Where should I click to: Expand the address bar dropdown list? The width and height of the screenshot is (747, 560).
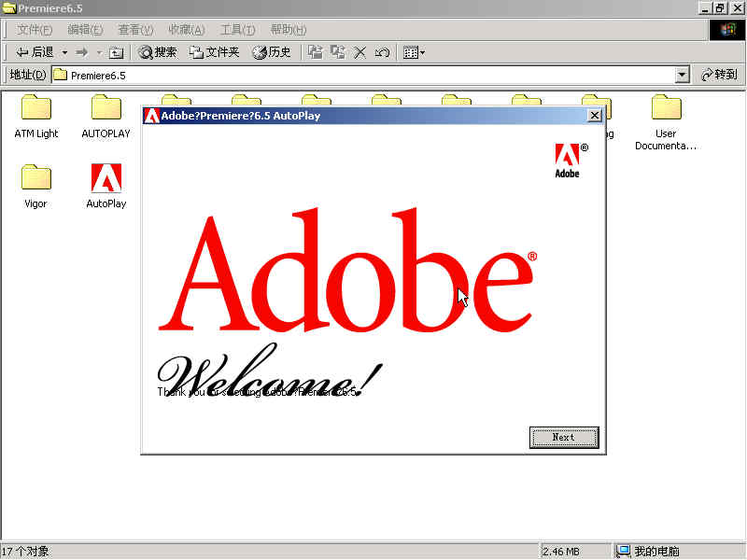coord(683,75)
